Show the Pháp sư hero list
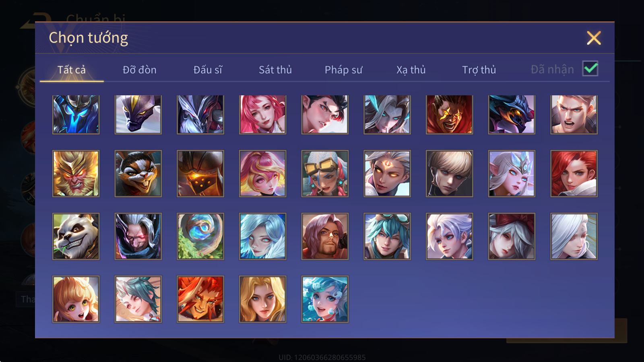Image resolution: width=644 pixels, height=362 pixels. point(343,70)
